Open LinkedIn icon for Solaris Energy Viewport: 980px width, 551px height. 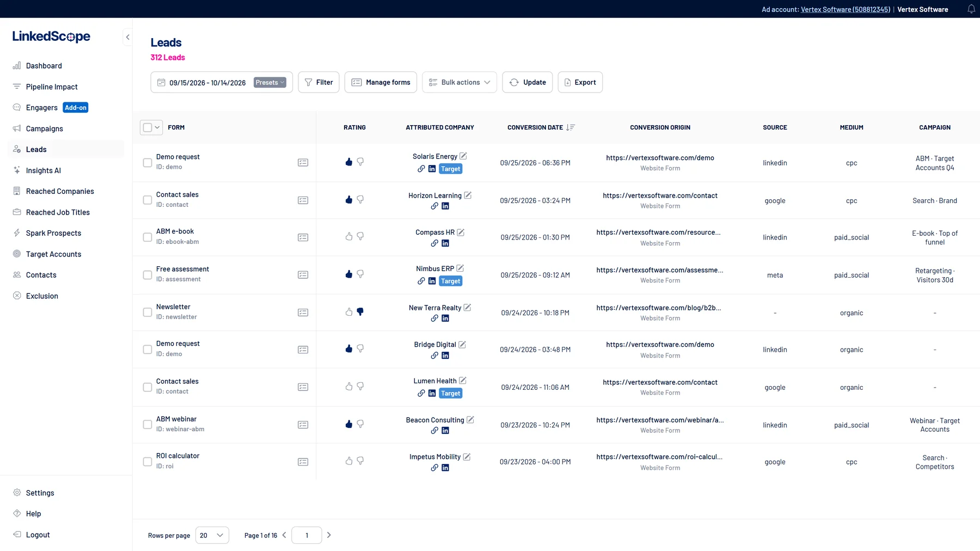coord(432,169)
